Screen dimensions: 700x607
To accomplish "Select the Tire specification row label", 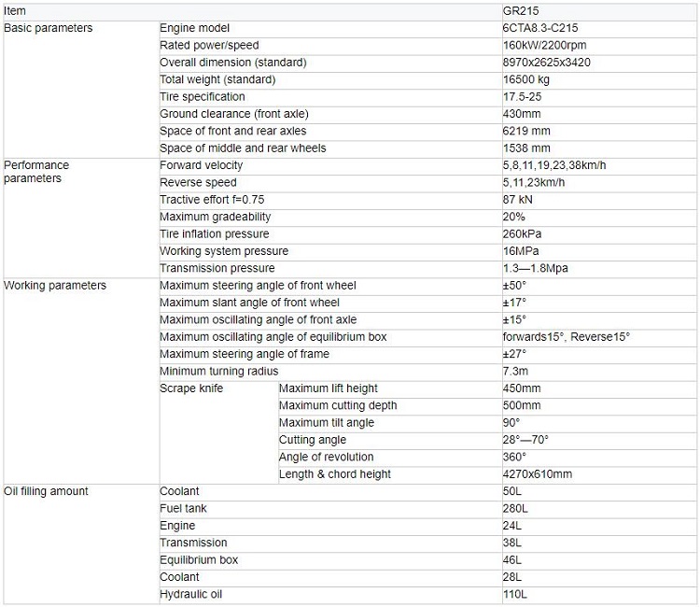I will tap(203, 97).
